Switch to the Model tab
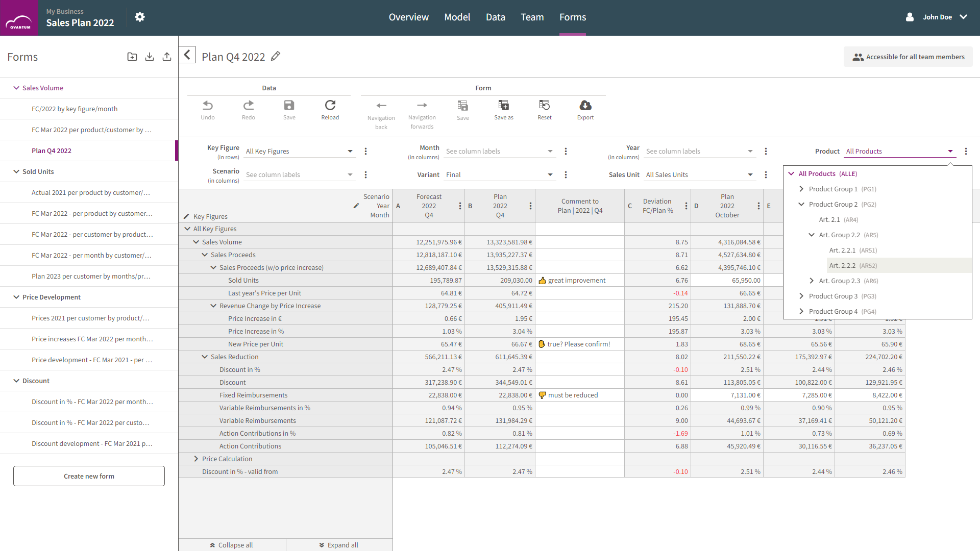980x551 pixels. click(x=457, y=17)
